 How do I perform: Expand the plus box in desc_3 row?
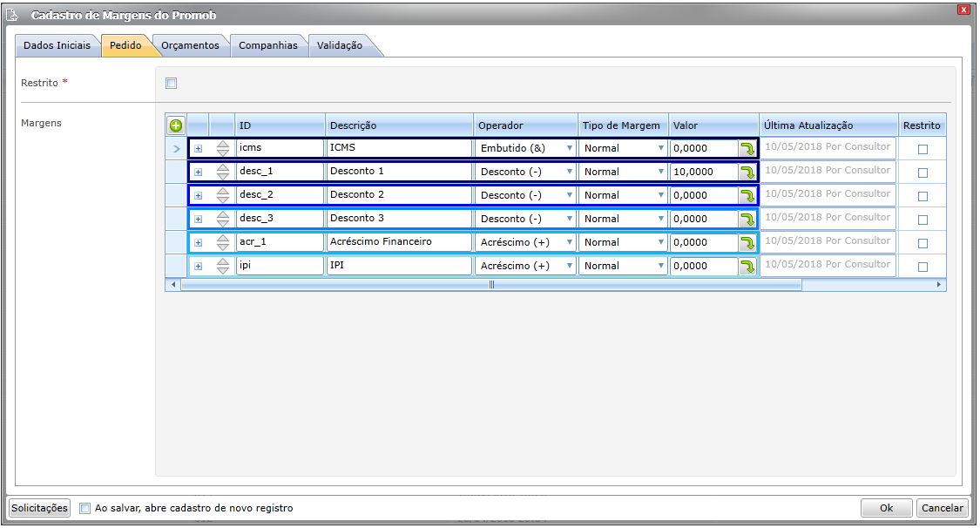pyautogui.click(x=198, y=220)
